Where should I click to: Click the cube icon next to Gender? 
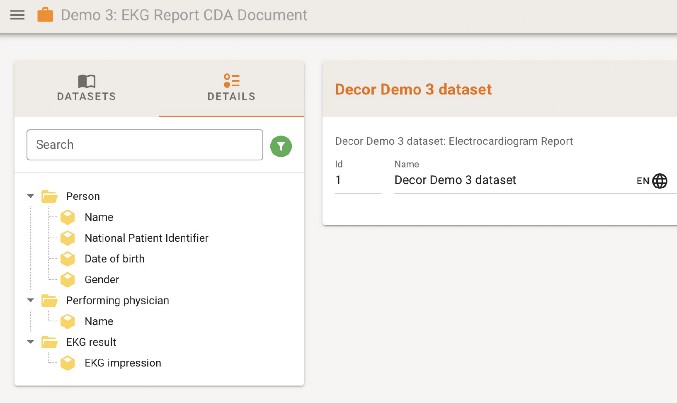click(x=68, y=280)
